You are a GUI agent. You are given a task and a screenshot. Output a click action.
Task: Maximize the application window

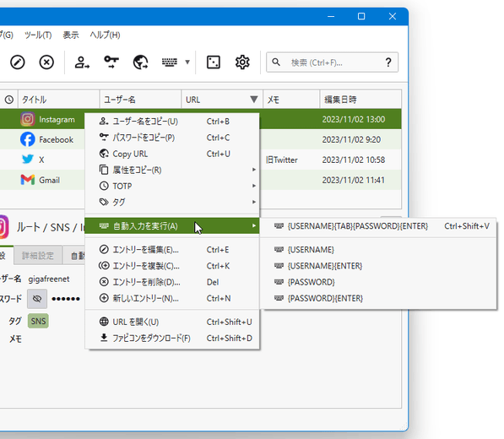click(361, 16)
